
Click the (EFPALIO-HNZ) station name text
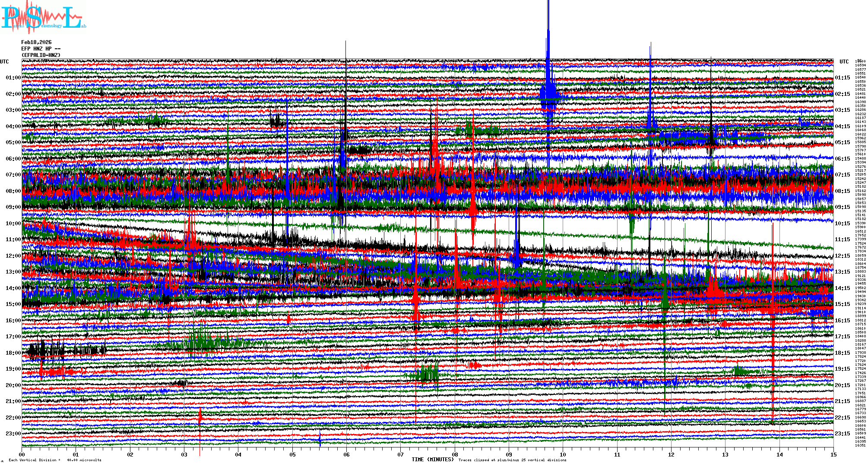point(41,55)
